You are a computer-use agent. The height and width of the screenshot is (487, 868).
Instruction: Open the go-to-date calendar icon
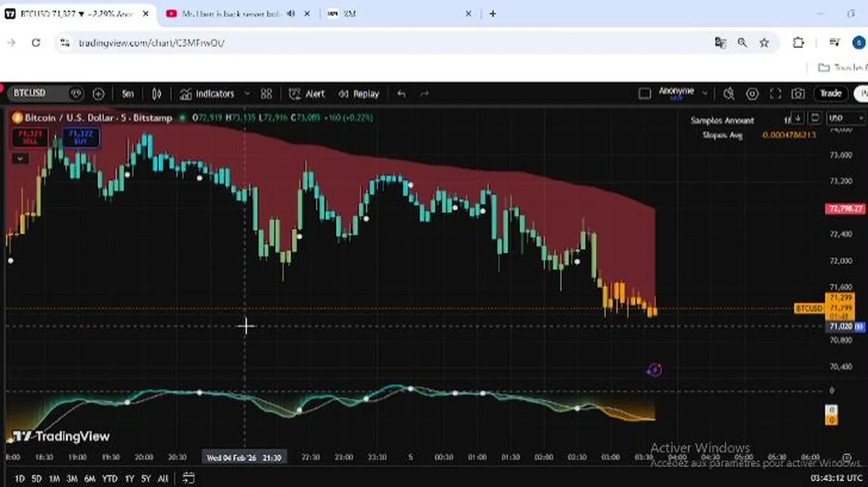[x=189, y=478]
